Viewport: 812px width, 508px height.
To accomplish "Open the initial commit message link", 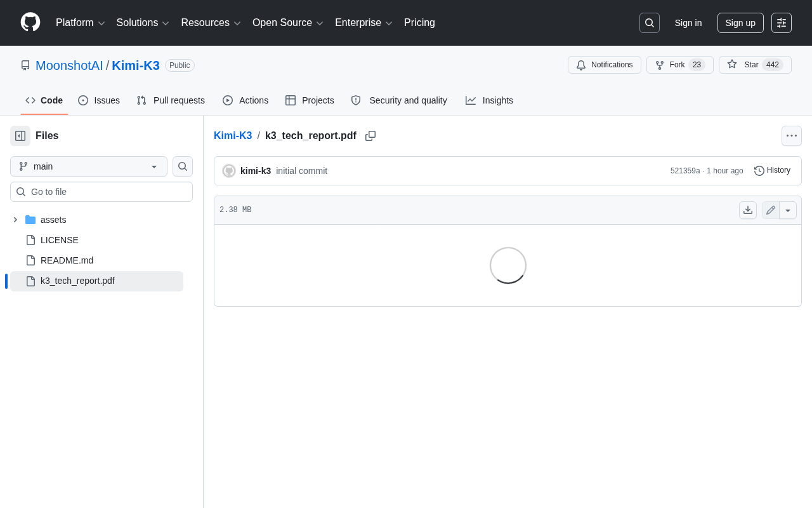I will (x=302, y=171).
